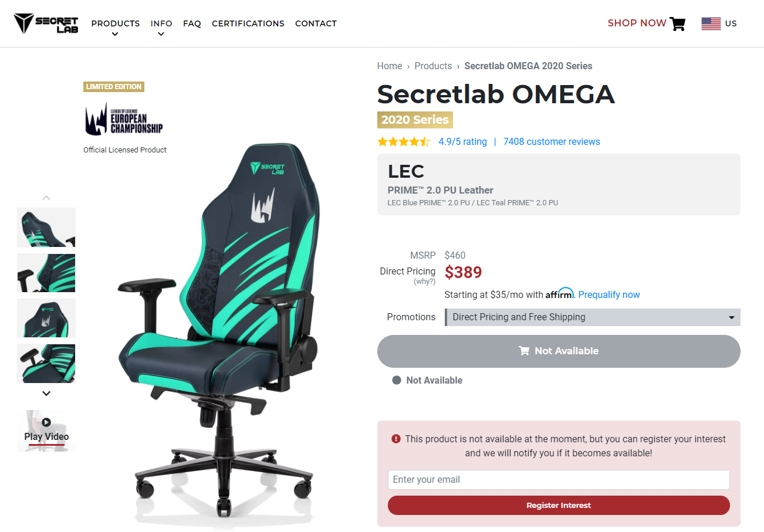Screen dimensions: 764x532
Task: Click the thumbnail gallery up arrow
Action: (46, 198)
